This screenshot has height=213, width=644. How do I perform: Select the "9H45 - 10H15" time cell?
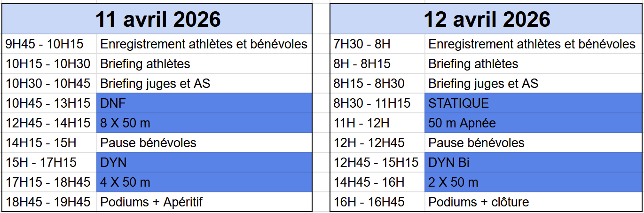49,44
